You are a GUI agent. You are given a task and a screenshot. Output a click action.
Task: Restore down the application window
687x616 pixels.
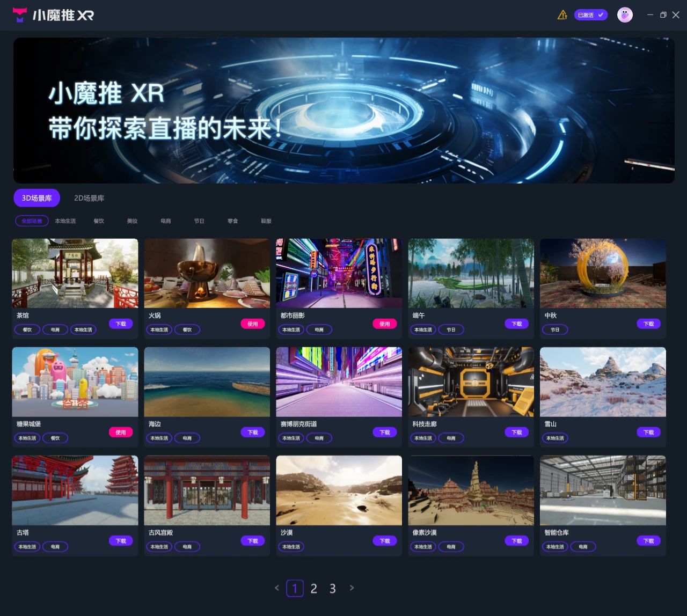tap(663, 15)
